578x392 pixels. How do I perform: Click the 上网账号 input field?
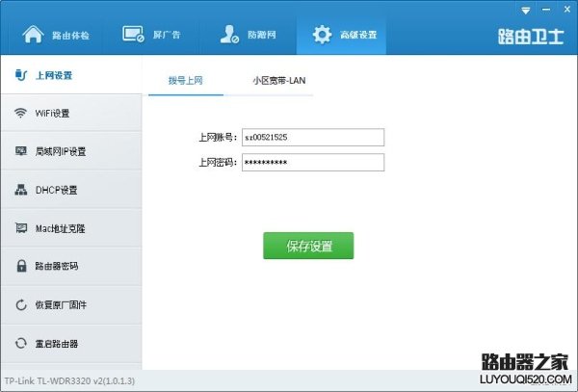[313, 137]
